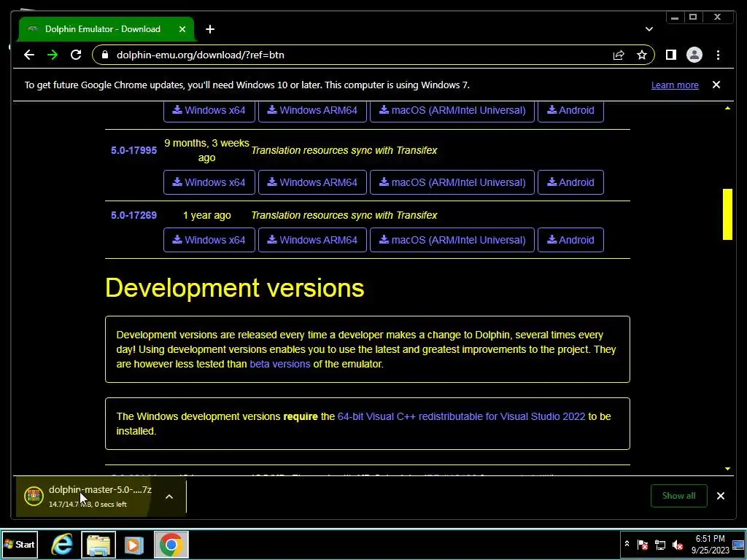Click the Chrome taskbar icon
This screenshot has width=747, height=560.
(x=171, y=544)
